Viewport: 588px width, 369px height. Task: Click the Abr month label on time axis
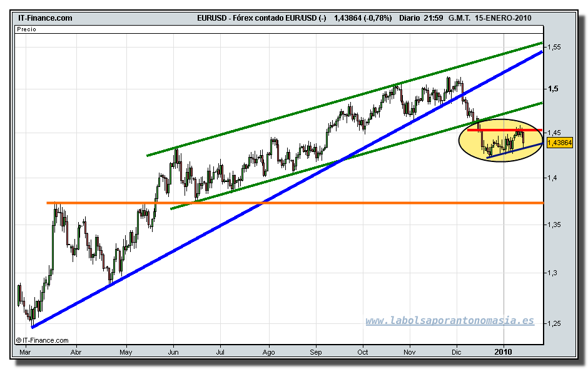(76, 352)
